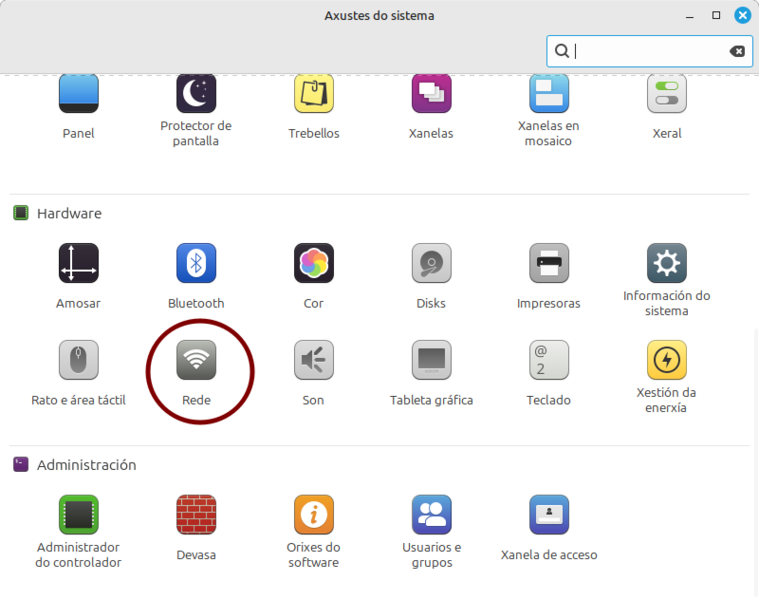This screenshot has width=759, height=600.
Task: Open the Teclado keyboard settings
Action: 548,373
